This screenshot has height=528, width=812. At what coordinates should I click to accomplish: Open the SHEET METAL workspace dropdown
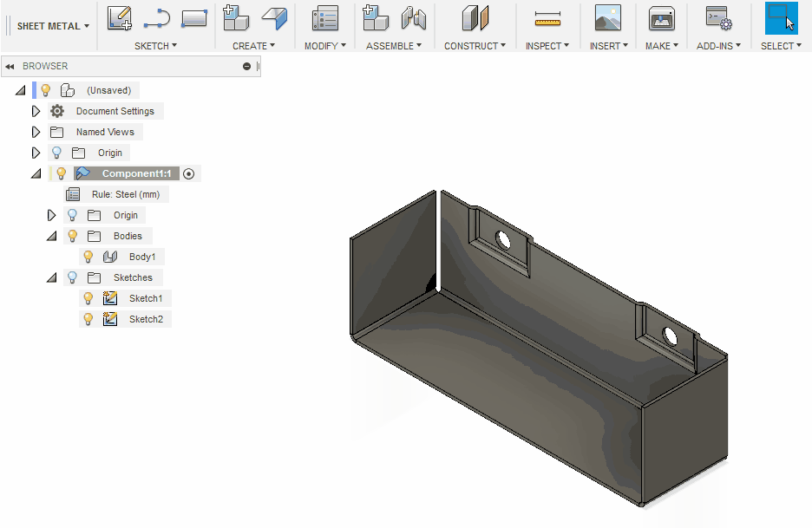coord(53,26)
